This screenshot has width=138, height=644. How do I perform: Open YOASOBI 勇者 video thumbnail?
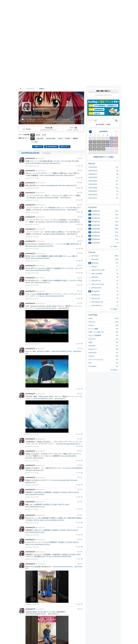(47, 416)
